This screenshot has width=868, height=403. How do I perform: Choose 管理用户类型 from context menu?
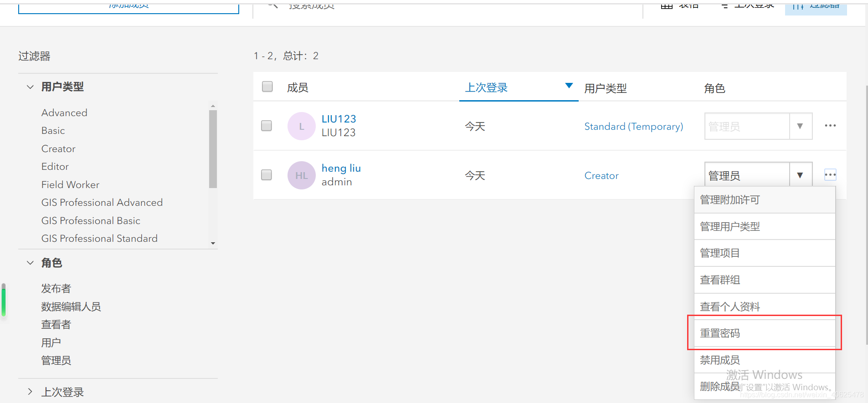click(765, 226)
